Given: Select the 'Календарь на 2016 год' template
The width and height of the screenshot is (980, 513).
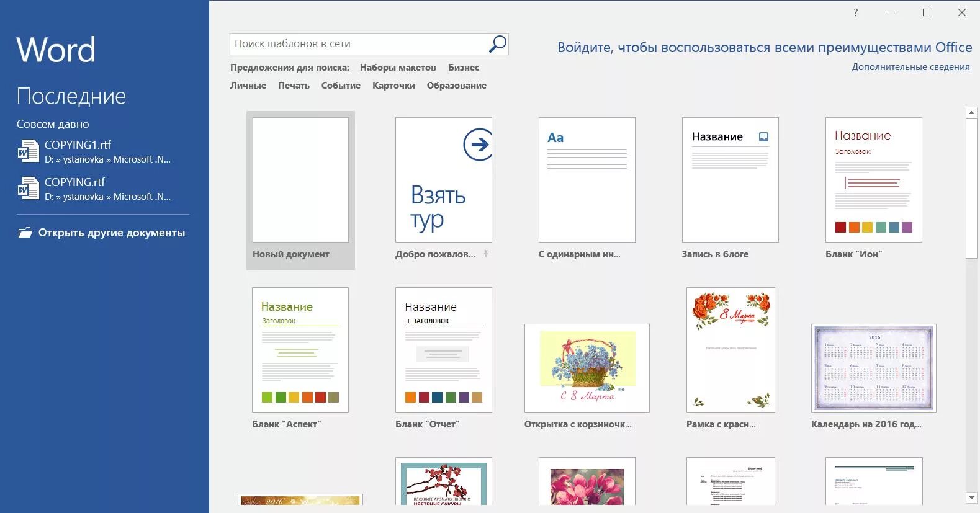Looking at the screenshot, I should pos(874,368).
